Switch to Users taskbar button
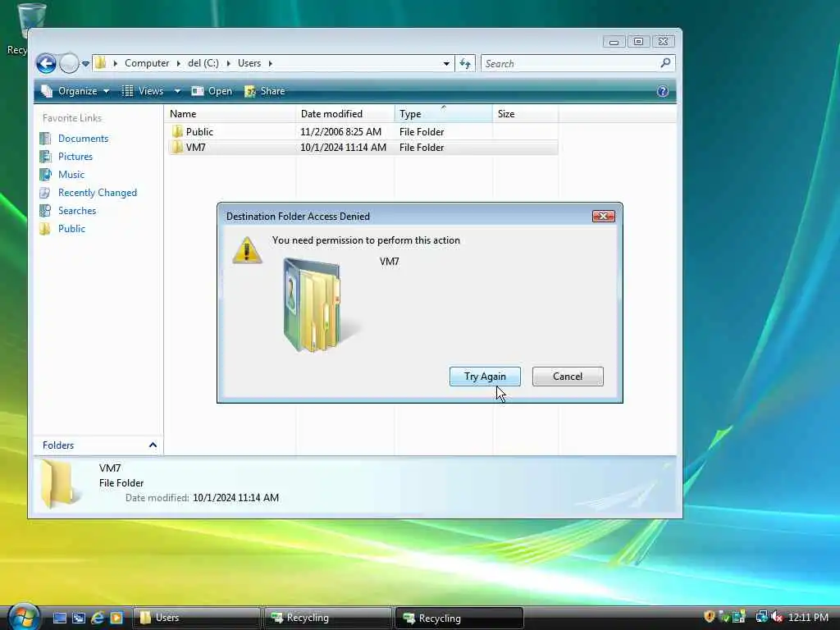Viewport: 840px width, 630px height. (x=197, y=618)
